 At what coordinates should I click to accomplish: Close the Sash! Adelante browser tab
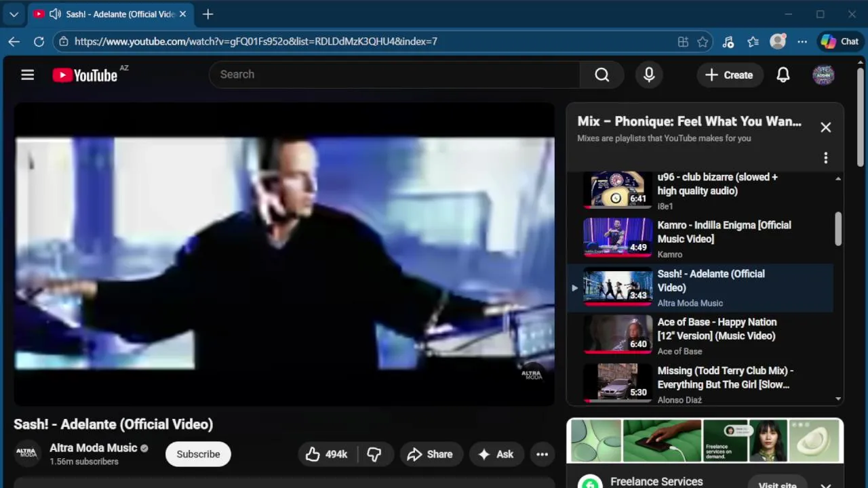[x=182, y=14]
